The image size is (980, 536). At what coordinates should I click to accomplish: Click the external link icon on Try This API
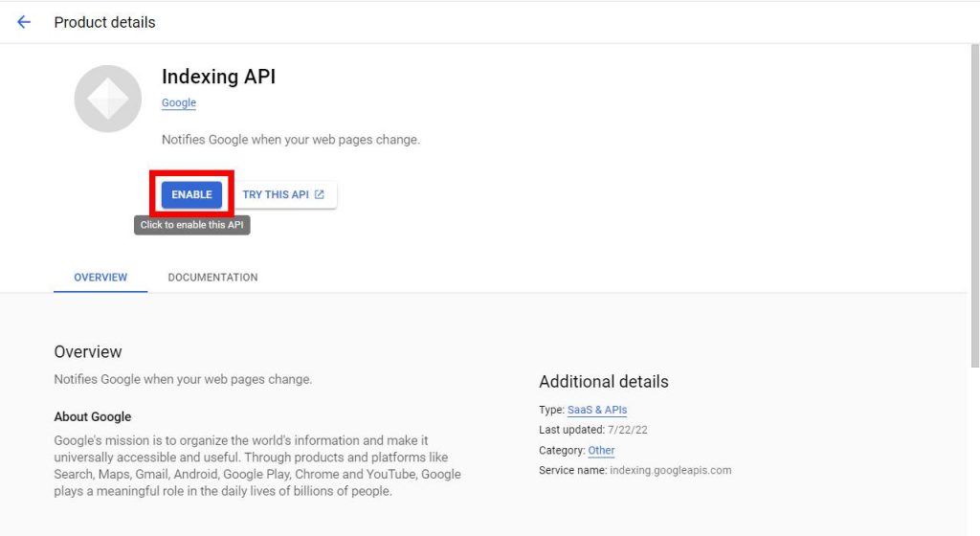(x=320, y=195)
